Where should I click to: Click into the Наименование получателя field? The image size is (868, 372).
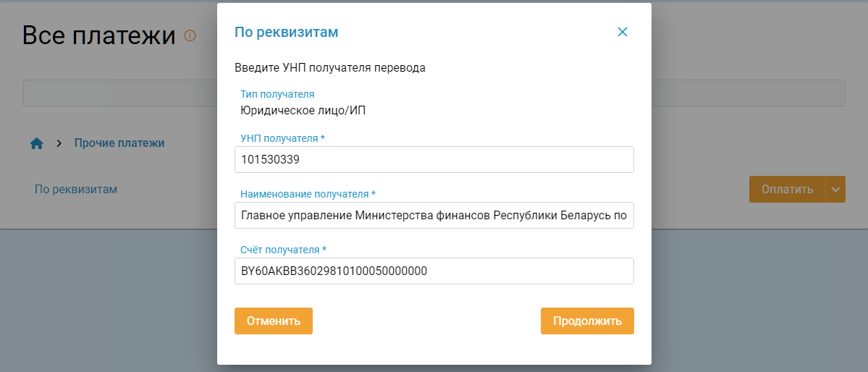click(434, 215)
